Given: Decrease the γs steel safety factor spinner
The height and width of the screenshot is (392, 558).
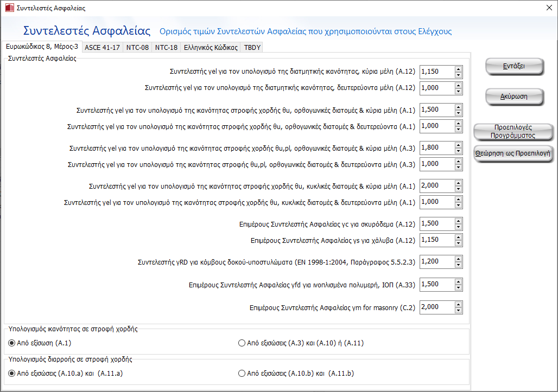Looking at the screenshot, I should pos(459,243).
